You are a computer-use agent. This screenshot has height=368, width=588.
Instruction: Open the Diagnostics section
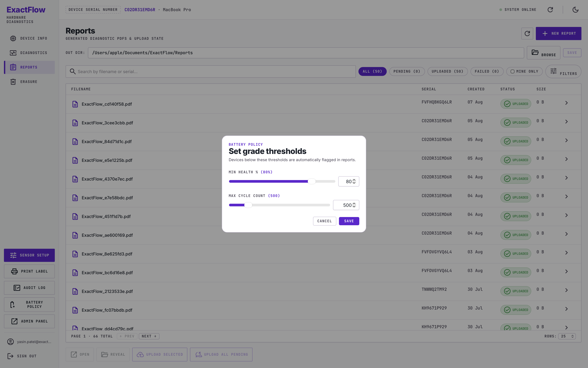(x=29, y=53)
